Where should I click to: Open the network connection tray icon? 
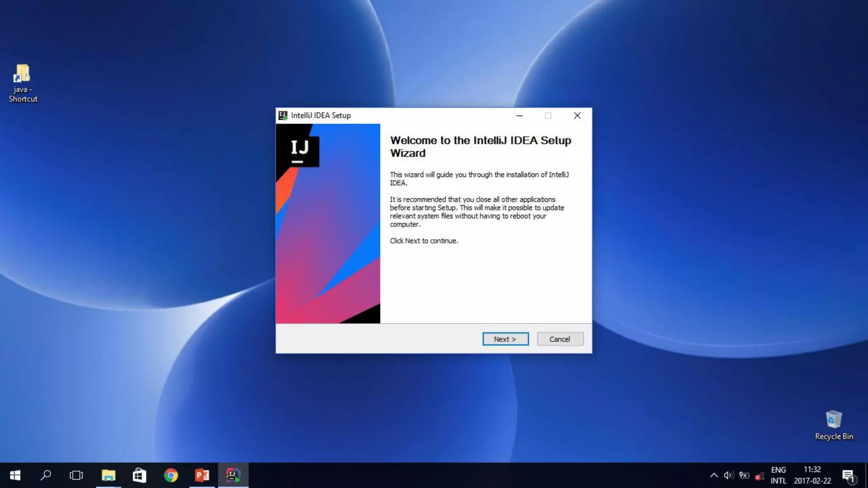pyautogui.click(x=759, y=476)
